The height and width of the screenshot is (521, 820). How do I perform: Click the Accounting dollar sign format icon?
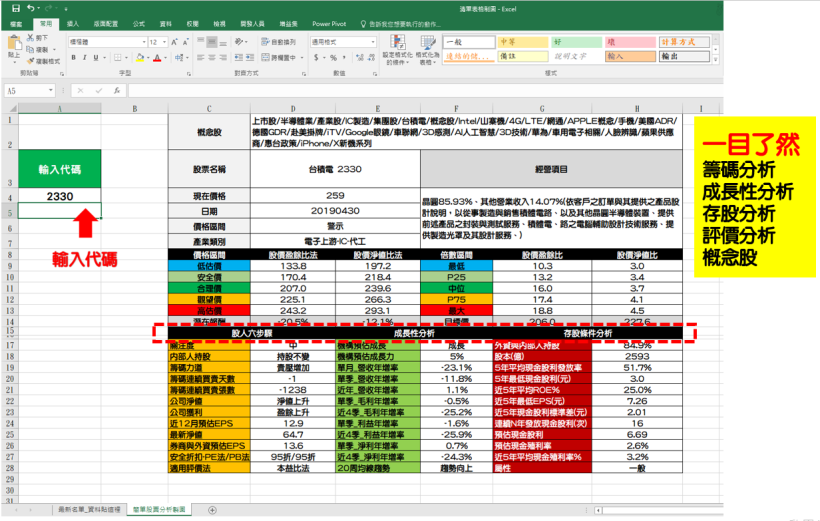(x=316, y=58)
